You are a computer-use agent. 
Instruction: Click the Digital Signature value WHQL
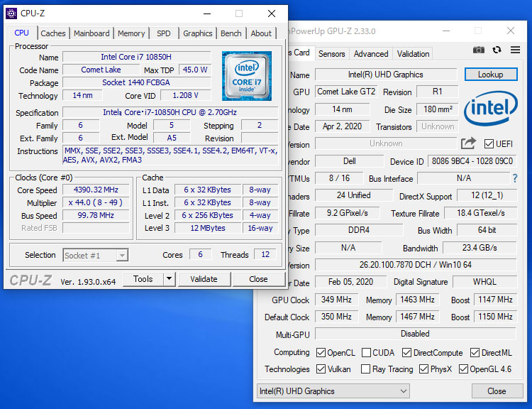[485, 282]
